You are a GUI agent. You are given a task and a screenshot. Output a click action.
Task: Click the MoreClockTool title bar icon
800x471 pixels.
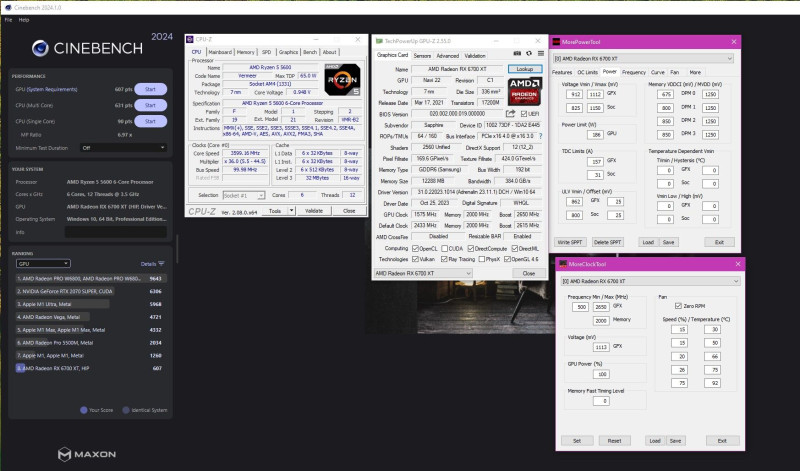point(563,264)
